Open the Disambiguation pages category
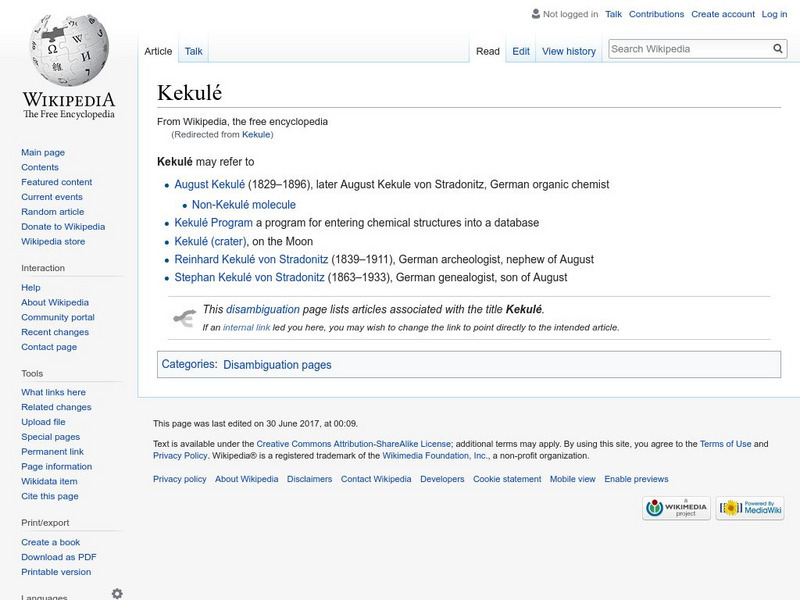 [x=277, y=365]
